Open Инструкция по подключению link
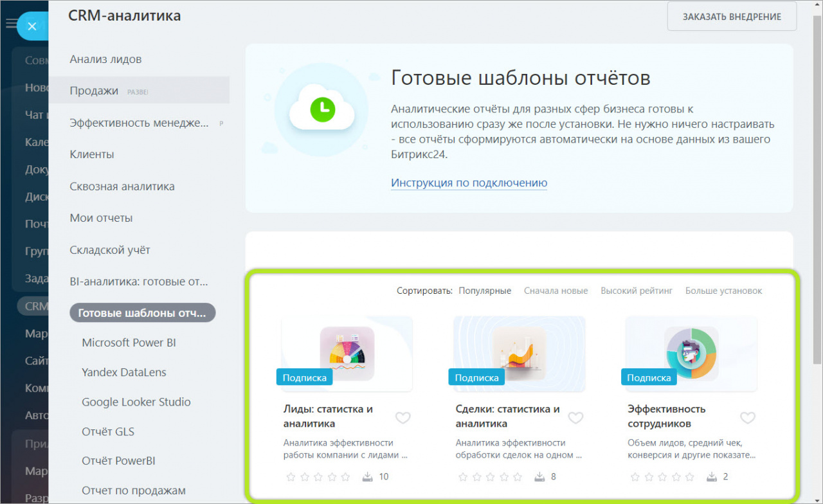823x504 pixels. pos(469,183)
